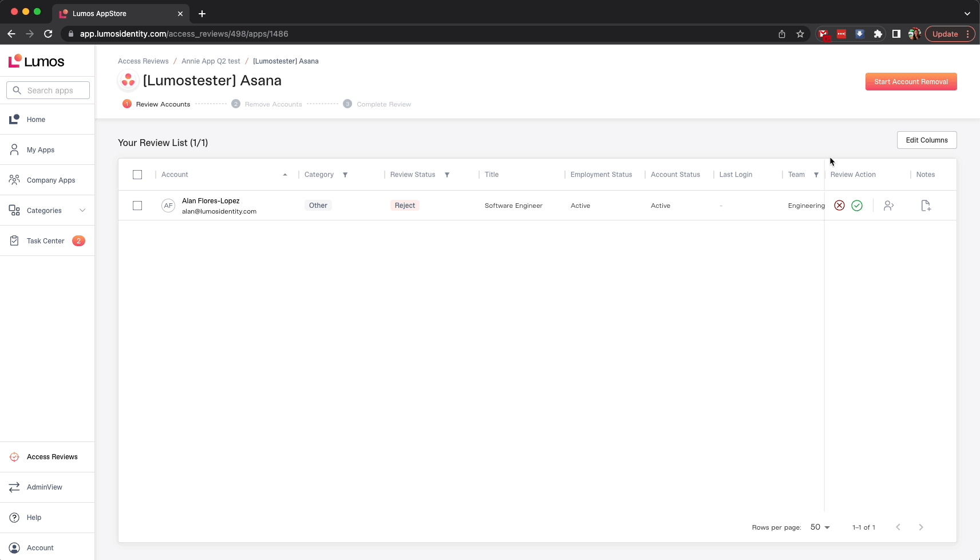
Task: Open the browser extensions puzzle icon
Action: point(878,34)
